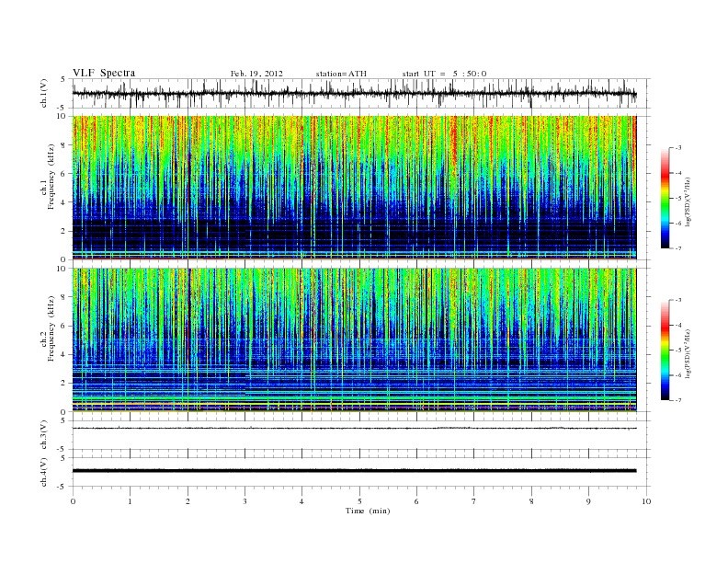Click the ch.1 waveform trace panel

coord(361,93)
